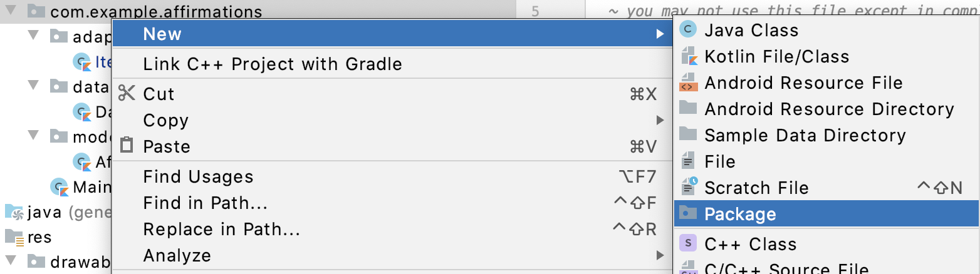Click the Android Resource File icon
This screenshot has width=980, height=274.
[x=688, y=83]
